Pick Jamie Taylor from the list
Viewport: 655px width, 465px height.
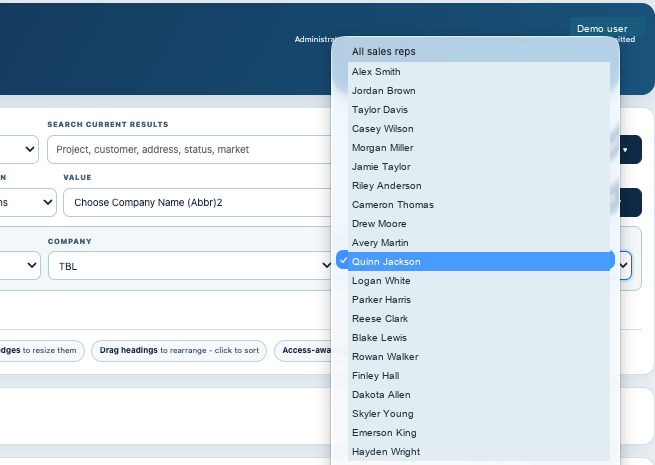[479, 167]
